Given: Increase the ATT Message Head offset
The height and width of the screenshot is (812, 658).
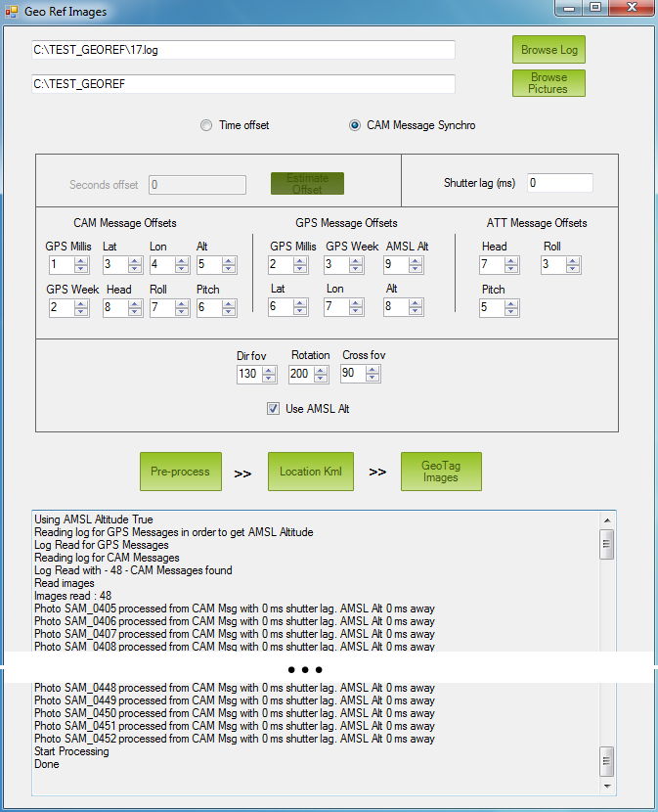Looking at the screenshot, I should coord(512,260).
